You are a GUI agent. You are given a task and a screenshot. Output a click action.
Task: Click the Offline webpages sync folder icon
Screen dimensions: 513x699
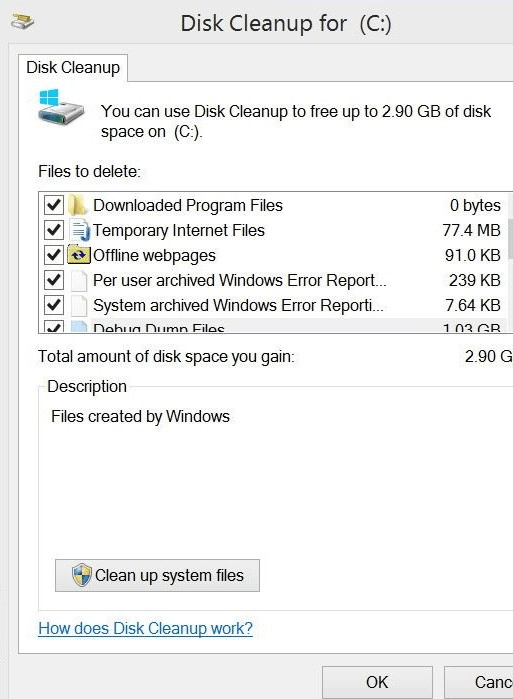[79, 255]
